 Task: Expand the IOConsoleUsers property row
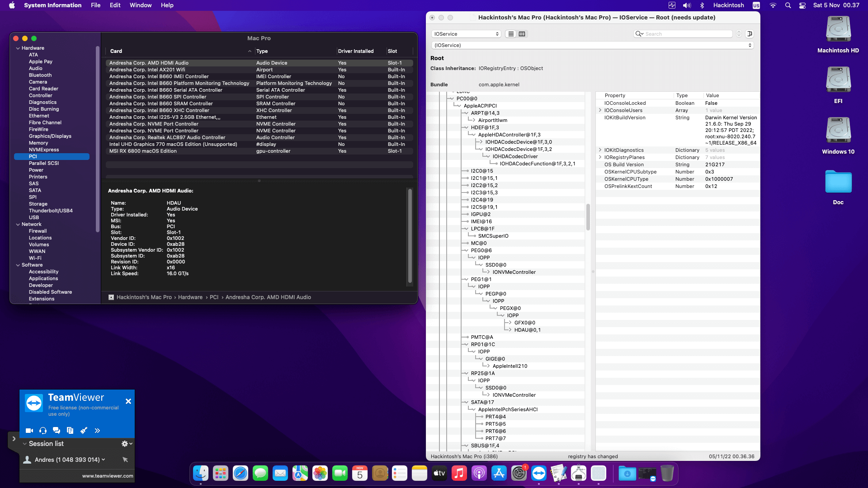pyautogui.click(x=600, y=110)
